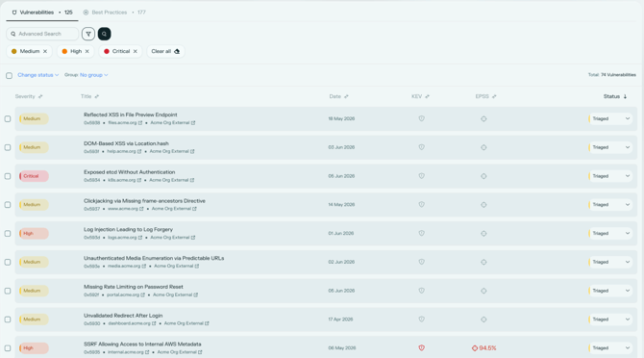
Task: Check the Exposed etcd Without Authentication row
Action: [x=8, y=176]
